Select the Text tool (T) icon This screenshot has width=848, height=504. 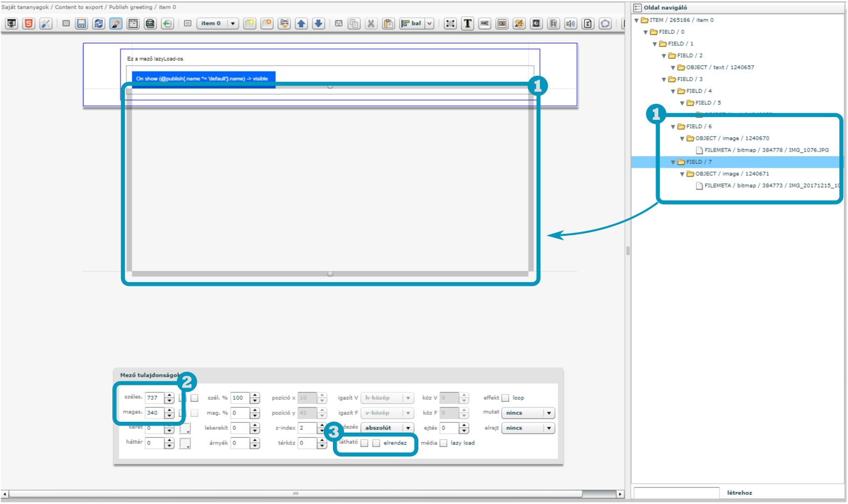[467, 24]
